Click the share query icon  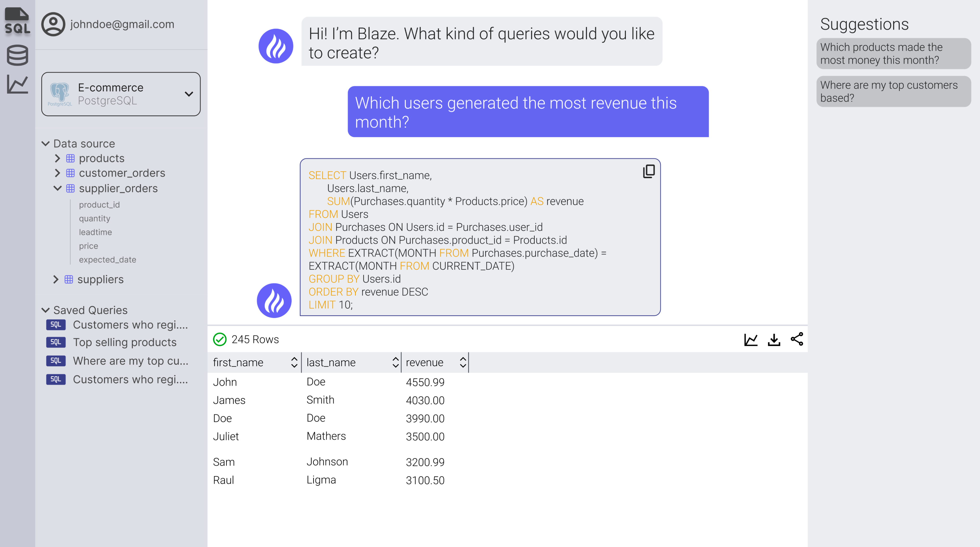(x=797, y=339)
